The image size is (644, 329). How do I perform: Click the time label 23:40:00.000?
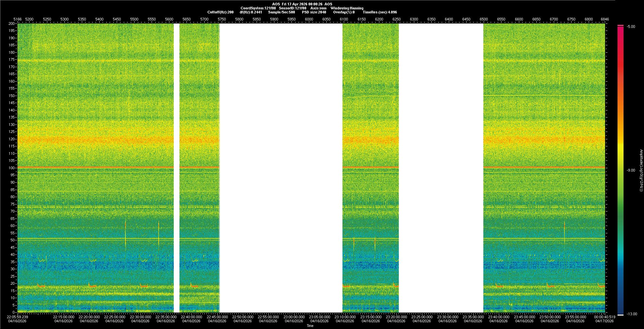(498, 317)
